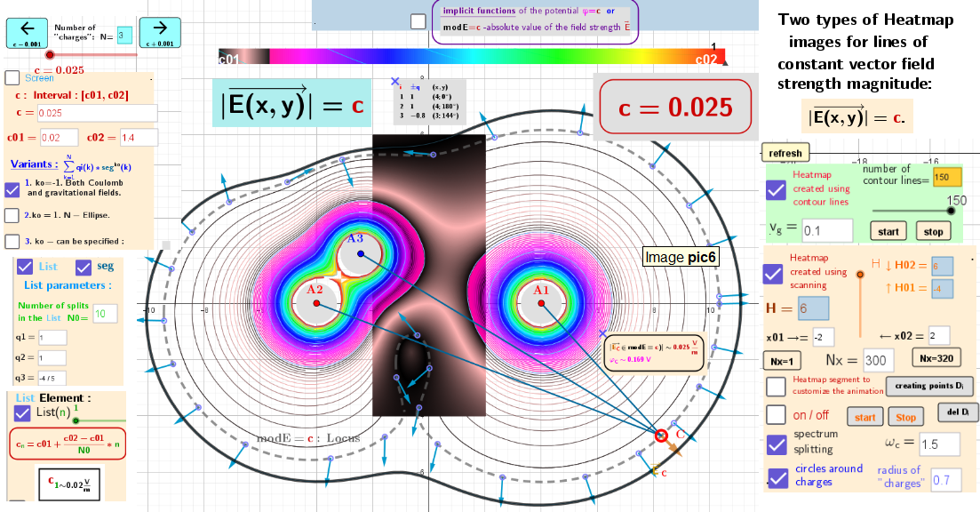
Task: Click the Image pic6 label
Action: (681, 257)
